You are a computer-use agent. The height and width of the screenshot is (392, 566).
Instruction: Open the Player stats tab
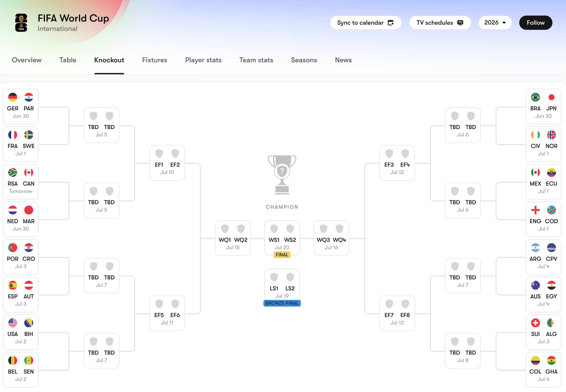click(203, 60)
